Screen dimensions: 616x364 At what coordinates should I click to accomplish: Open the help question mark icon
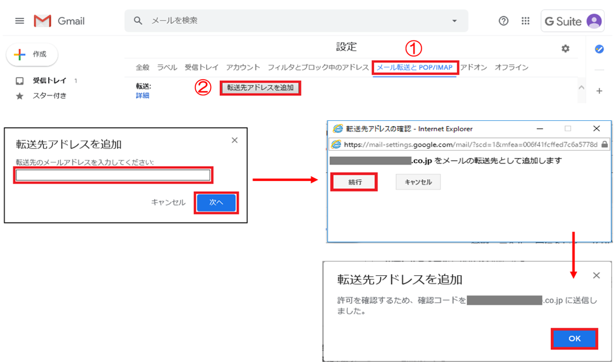pos(503,21)
